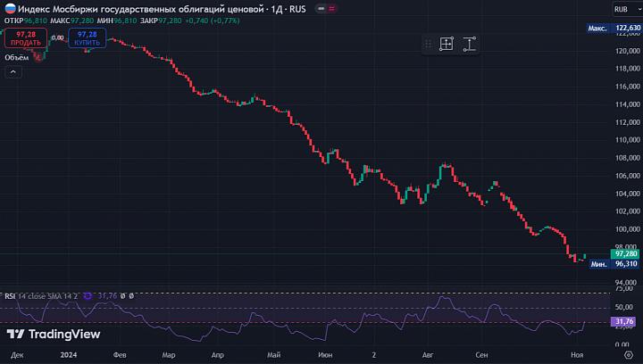Click the purple 31,76 RSI value label

click(x=624, y=321)
